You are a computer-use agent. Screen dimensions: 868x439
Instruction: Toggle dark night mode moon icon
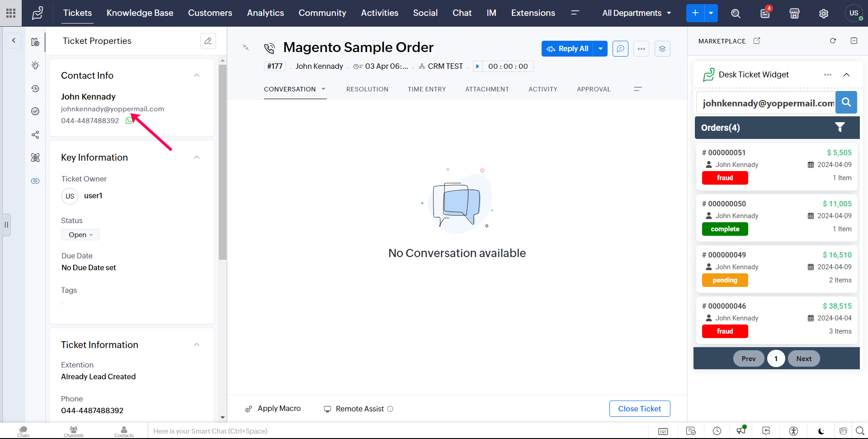(821, 431)
